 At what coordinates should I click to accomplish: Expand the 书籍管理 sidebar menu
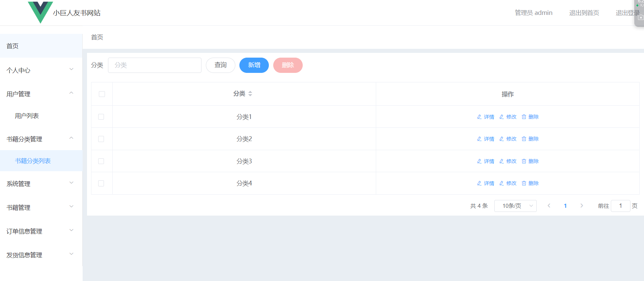coord(41,207)
